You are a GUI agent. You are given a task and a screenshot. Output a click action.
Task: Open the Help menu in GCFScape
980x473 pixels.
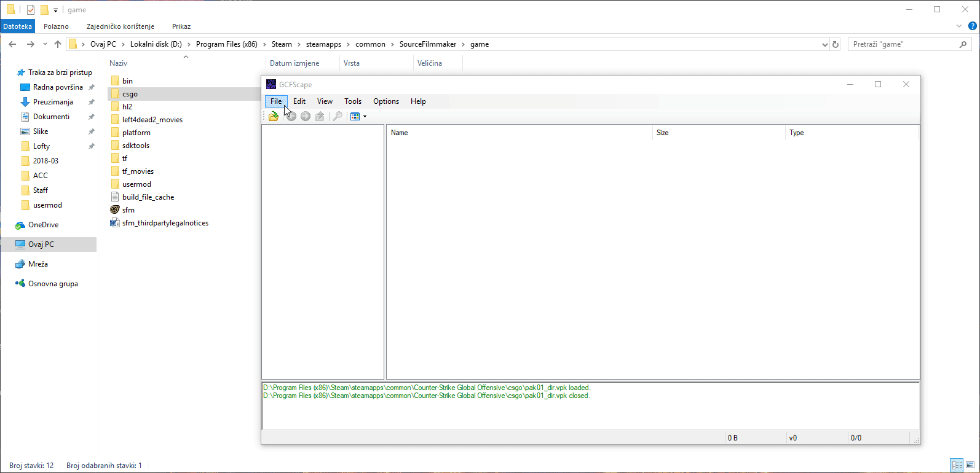418,101
